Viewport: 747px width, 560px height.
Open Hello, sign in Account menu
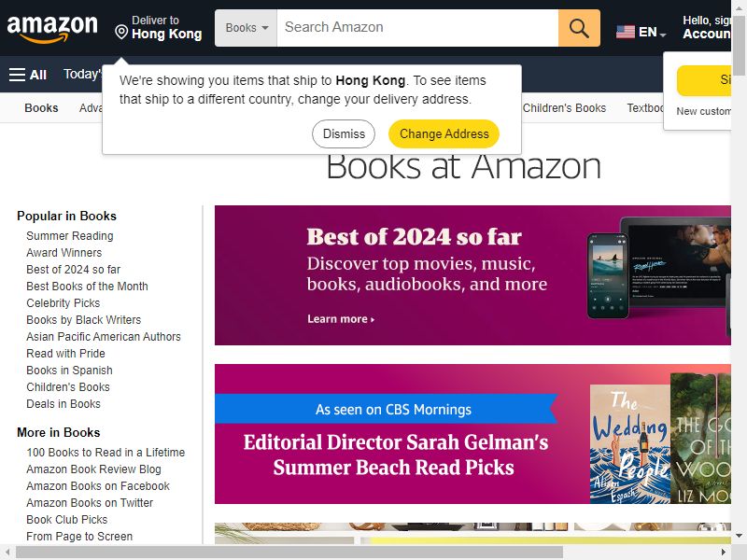pos(707,28)
